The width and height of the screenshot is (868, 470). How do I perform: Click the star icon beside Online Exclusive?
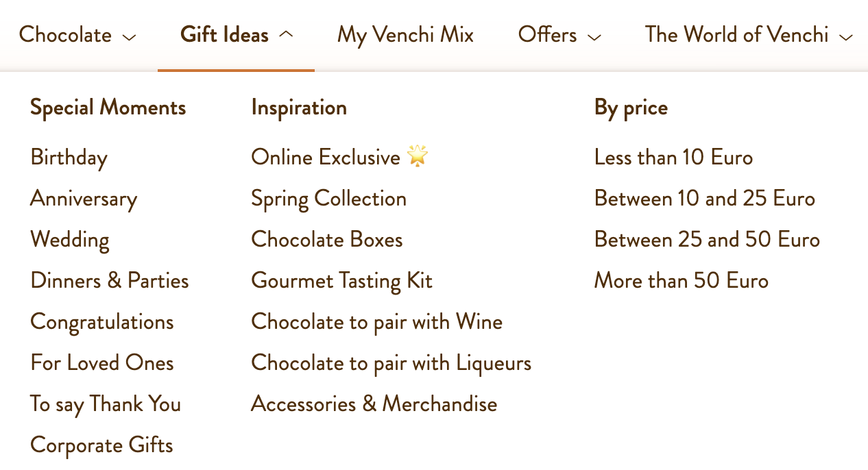pos(418,156)
